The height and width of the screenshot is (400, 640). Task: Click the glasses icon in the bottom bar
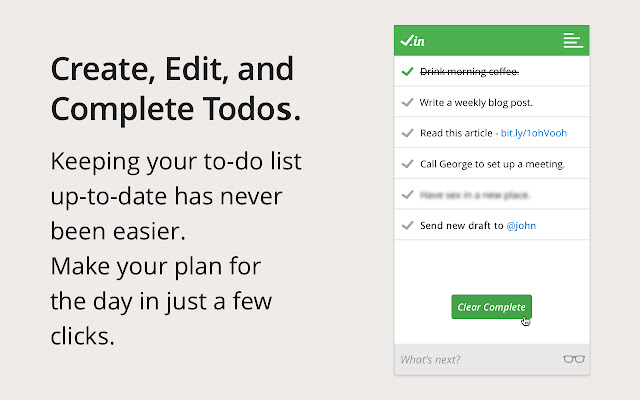click(573, 359)
